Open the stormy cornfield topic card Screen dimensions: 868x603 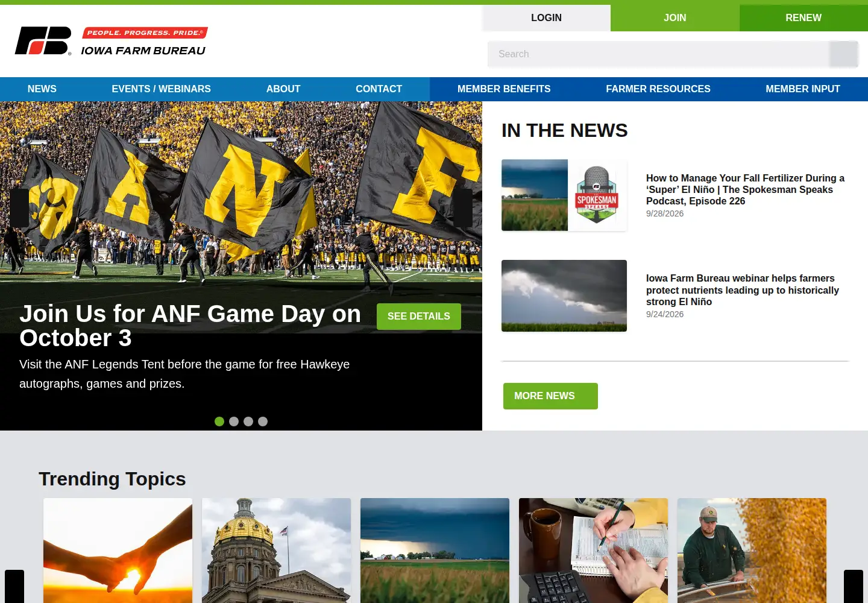435,551
